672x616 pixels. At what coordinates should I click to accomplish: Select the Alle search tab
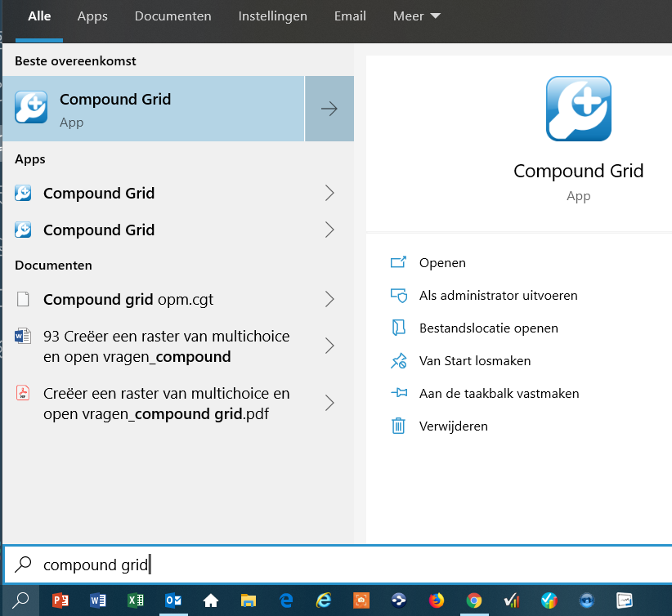click(39, 16)
